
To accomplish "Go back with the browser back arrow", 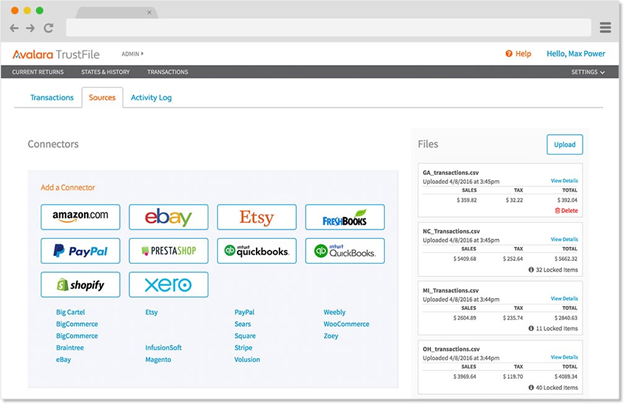I will pyautogui.click(x=14, y=28).
